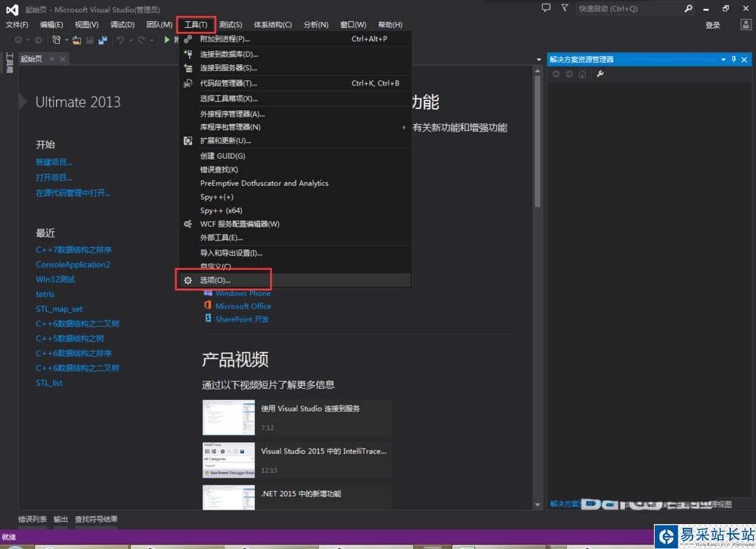Image resolution: width=756 pixels, height=549 pixels.
Task: Open the 测试(S) menu
Action: [231, 25]
